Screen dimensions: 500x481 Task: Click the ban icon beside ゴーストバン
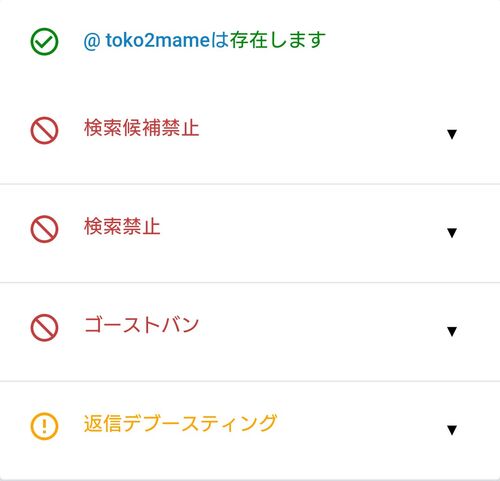point(44,327)
